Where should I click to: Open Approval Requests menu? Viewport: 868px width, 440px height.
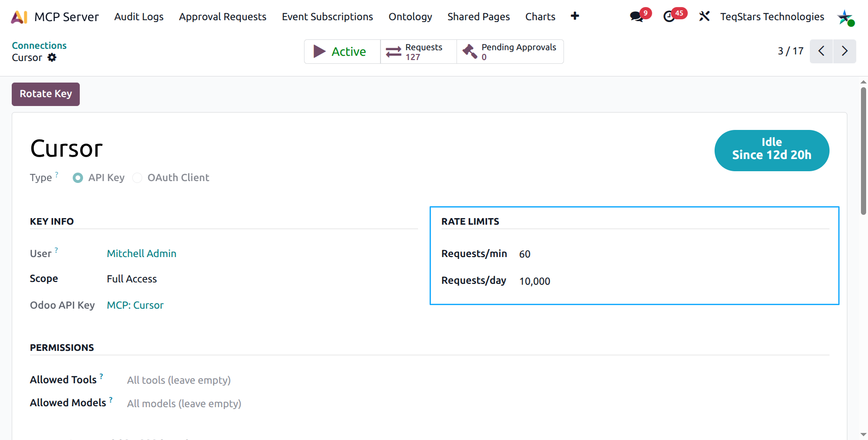point(223,17)
